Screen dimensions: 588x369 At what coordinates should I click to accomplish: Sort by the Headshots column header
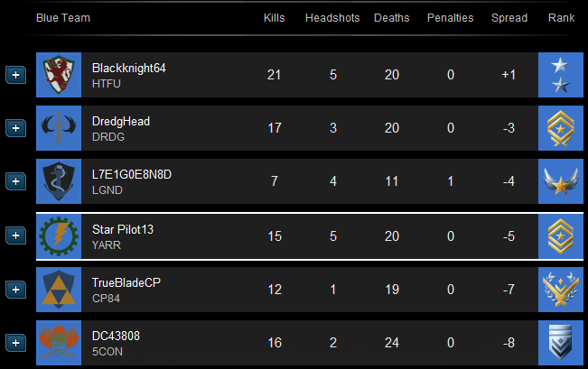[x=332, y=18]
